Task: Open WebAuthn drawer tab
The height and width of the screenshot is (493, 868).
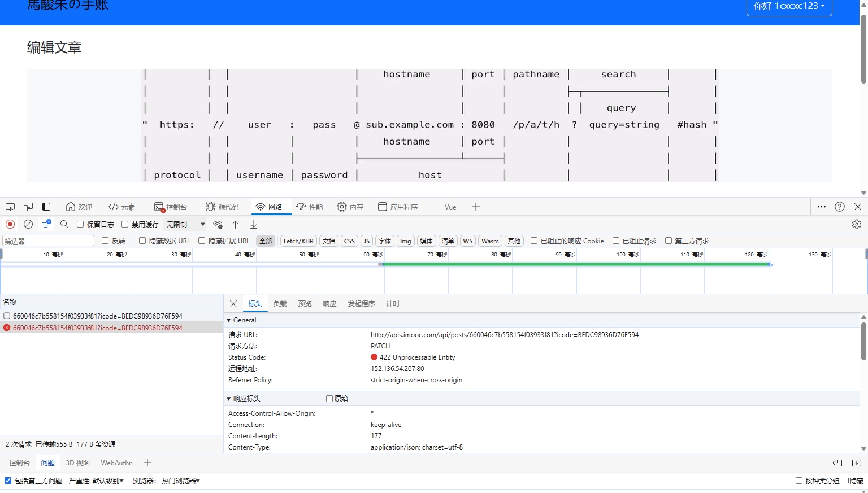Action: [x=116, y=463]
